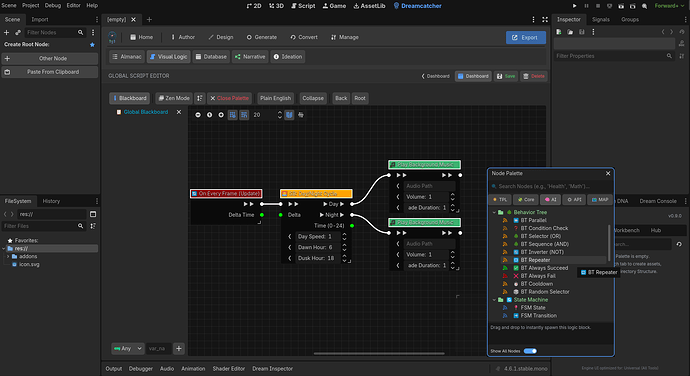
Task: Create a new resource in the Inspector
Action: tap(559, 32)
